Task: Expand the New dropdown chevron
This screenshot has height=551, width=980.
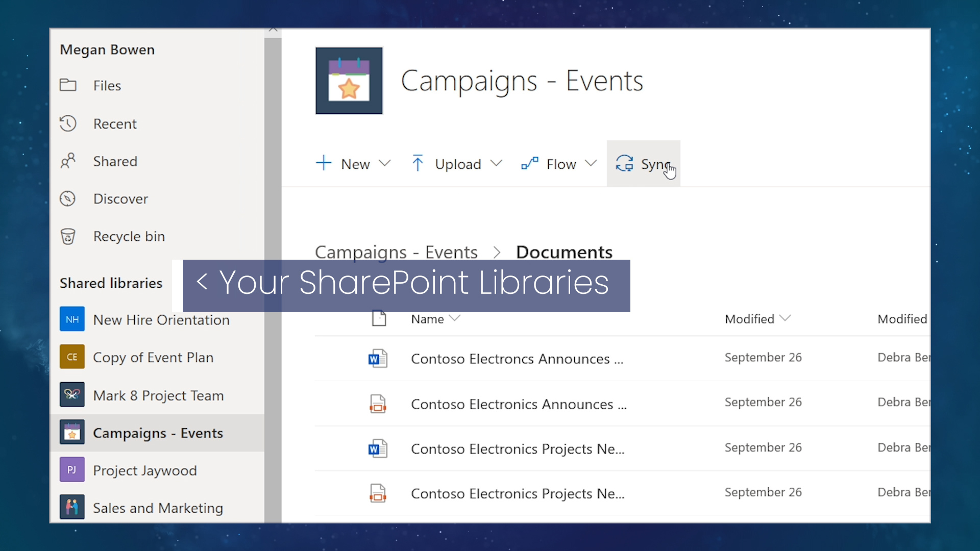Action: pyautogui.click(x=385, y=163)
